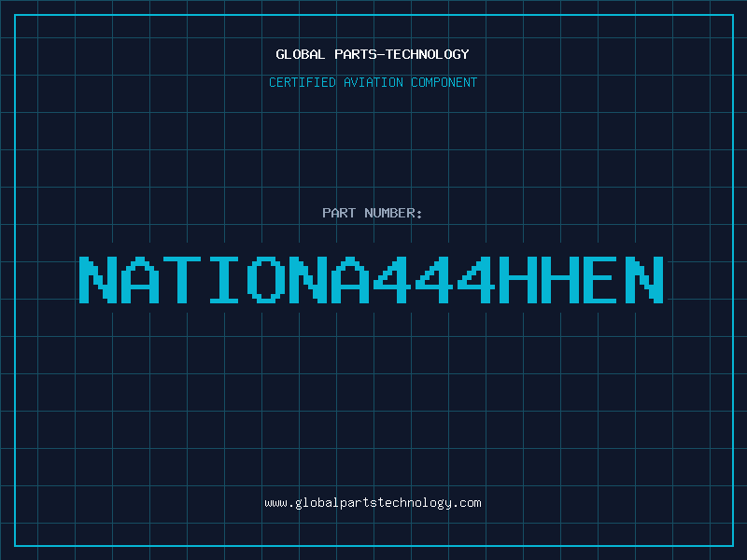747x560 pixels.
Task: Select the part number NATIONA444HHEN
Action: point(372,280)
